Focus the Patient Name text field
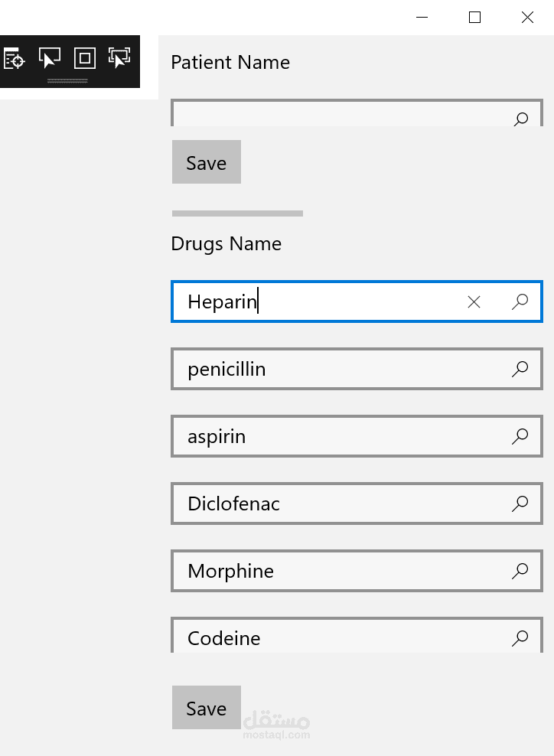This screenshot has height=756, width=554. click(x=337, y=116)
